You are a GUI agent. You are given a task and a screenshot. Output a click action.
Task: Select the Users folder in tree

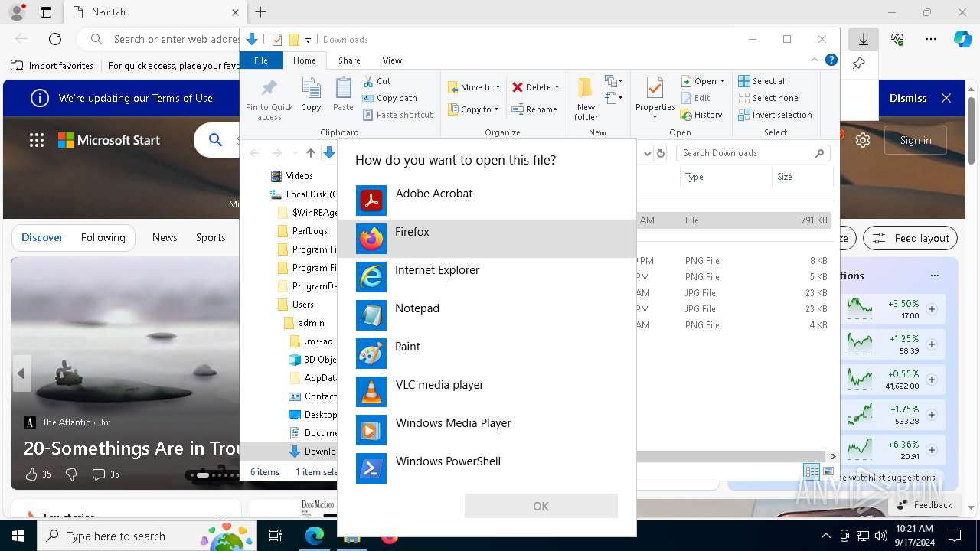296,305
